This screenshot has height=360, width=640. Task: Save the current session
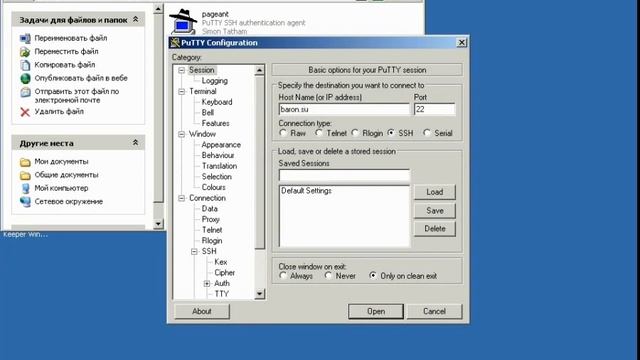pyautogui.click(x=435, y=211)
